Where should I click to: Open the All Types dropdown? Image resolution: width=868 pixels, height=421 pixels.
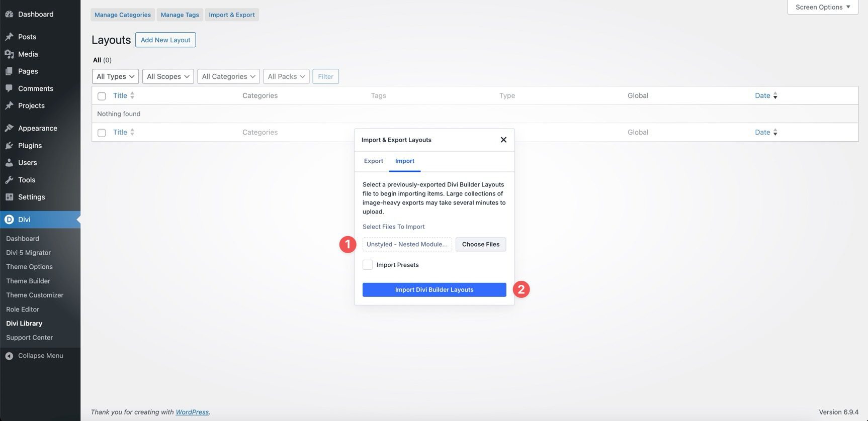[115, 76]
